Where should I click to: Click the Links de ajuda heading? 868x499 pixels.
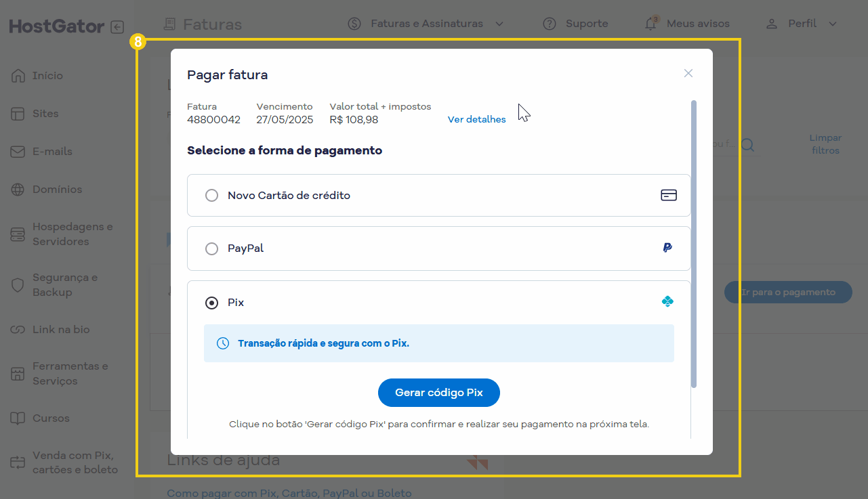pos(224,460)
